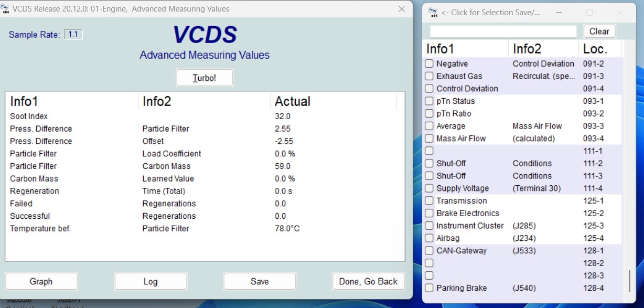644x308 pixels.
Task: Click the Sample Rate value field
Action: click(73, 35)
